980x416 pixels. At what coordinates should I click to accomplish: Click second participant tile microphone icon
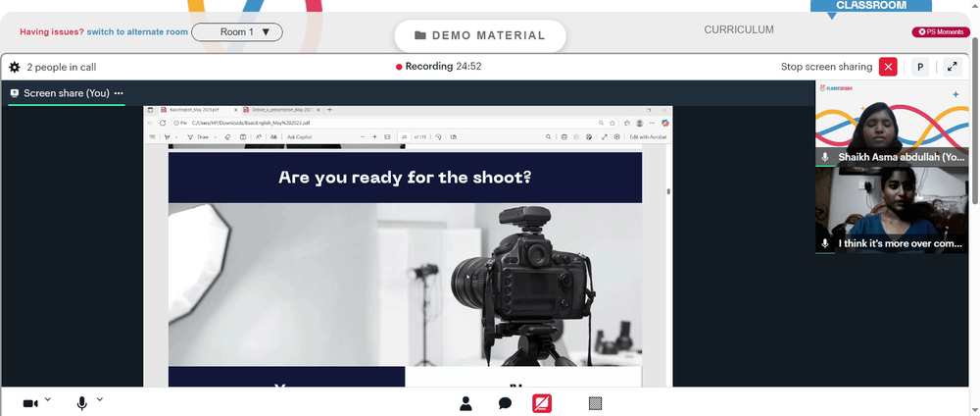tap(825, 243)
